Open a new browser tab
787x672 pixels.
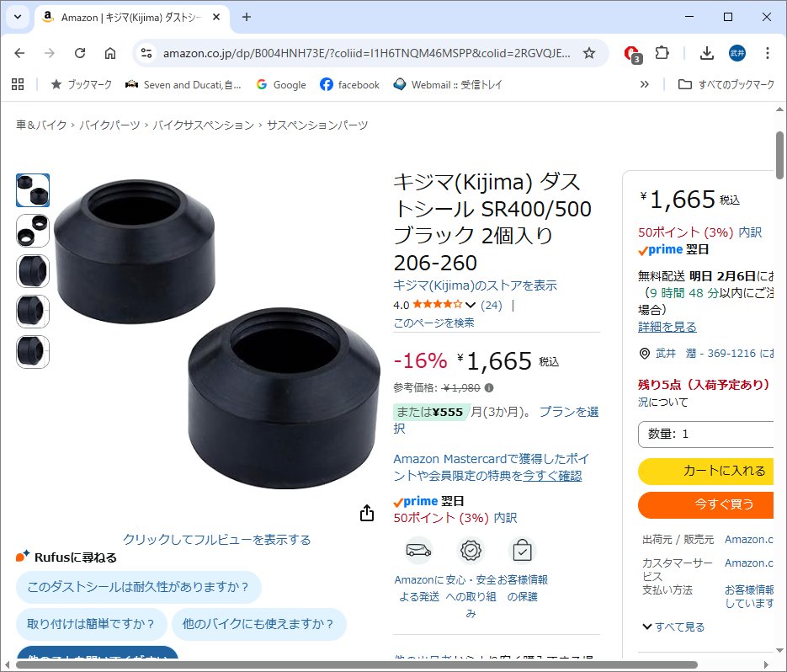[x=247, y=17]
